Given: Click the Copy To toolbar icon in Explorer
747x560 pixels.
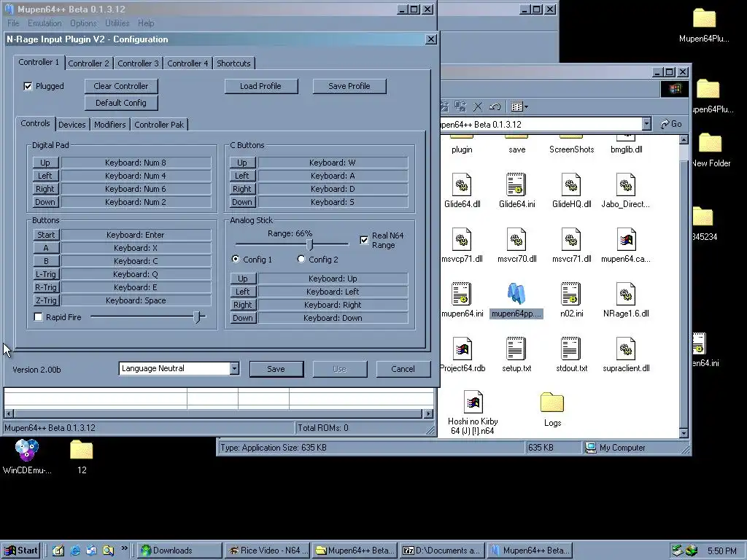Looking at the screenshot, I should [460, 106].
